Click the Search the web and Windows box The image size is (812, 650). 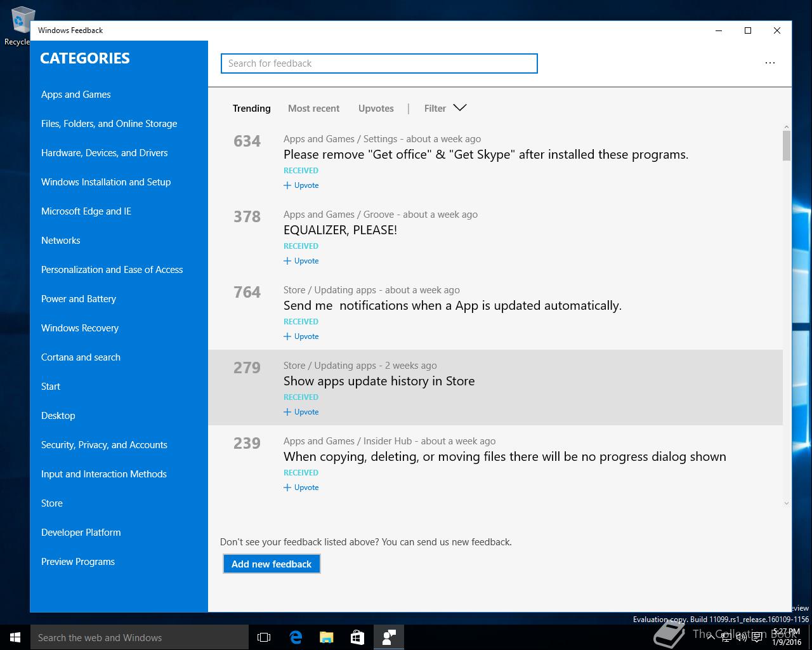140,637
